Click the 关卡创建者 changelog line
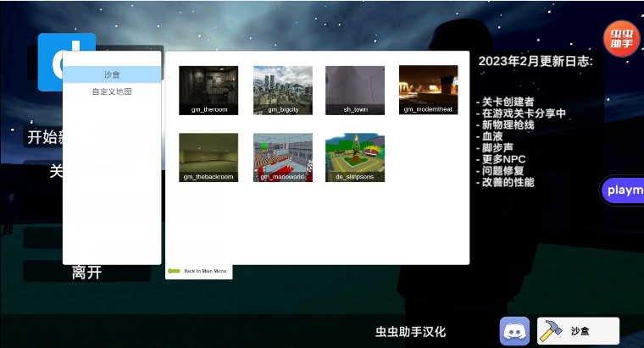The width and height of the screenshot is (644, 348). pyautogui.click(x=505, y=102)
